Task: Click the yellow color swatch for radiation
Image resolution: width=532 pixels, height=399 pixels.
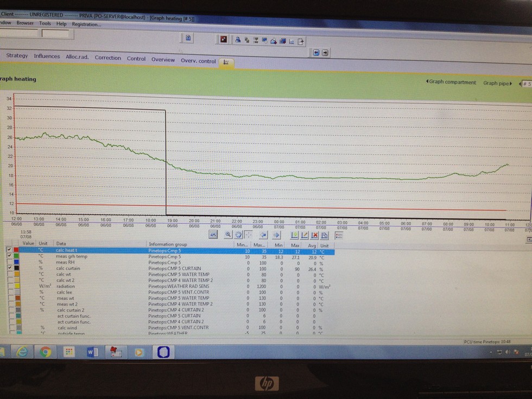Action: [x=17, y=286]
